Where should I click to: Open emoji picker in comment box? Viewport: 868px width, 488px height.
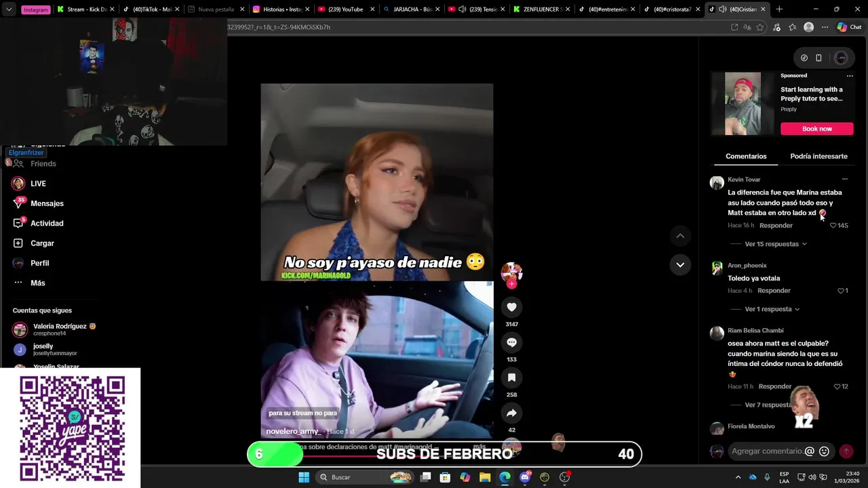point(824,451)
